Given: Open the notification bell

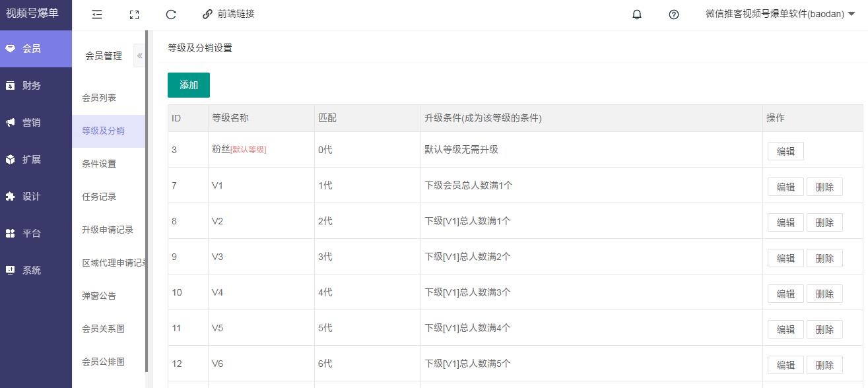Looking at the screenshot, I should [x=637, y=15].
